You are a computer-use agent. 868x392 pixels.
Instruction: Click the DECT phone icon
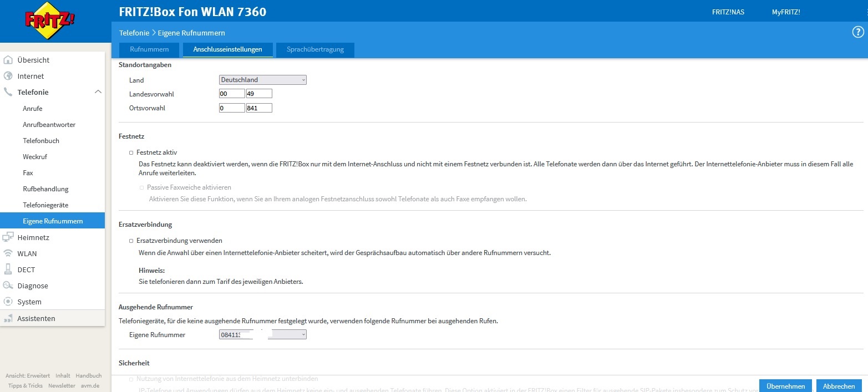point(8,269)
